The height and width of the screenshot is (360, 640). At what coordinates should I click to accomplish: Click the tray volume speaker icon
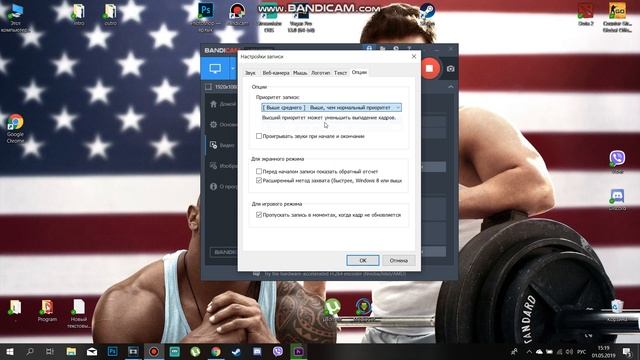tap(569, 351)
